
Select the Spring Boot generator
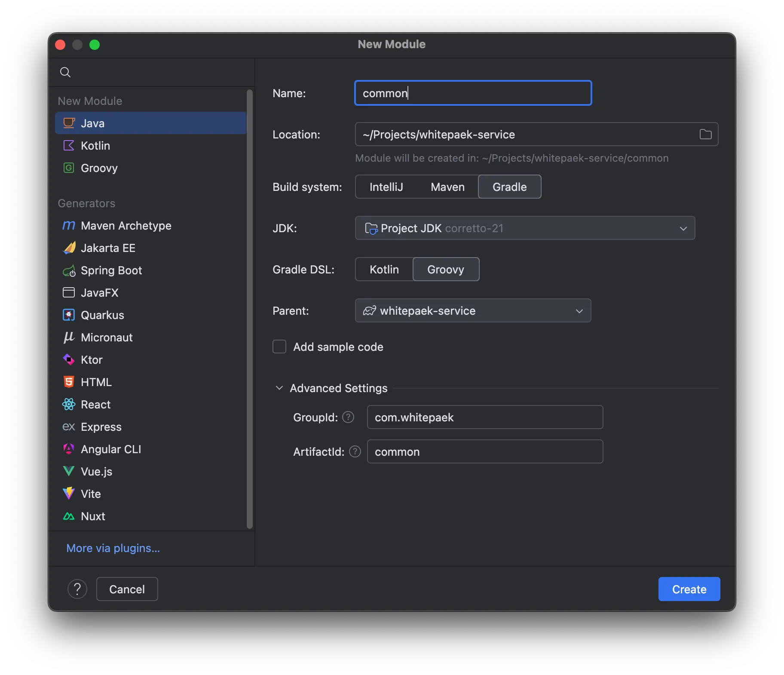pos(150,270)
